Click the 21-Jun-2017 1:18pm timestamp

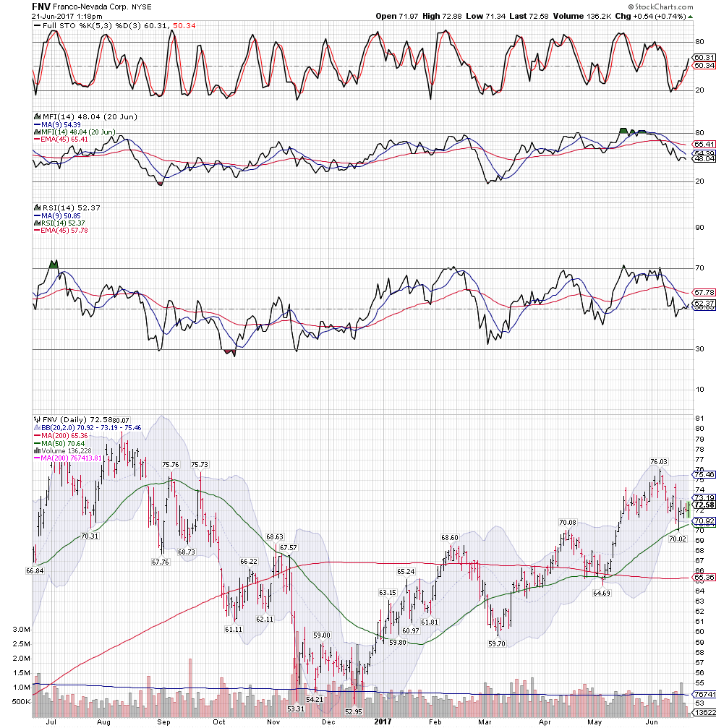[x=67, y=16]
